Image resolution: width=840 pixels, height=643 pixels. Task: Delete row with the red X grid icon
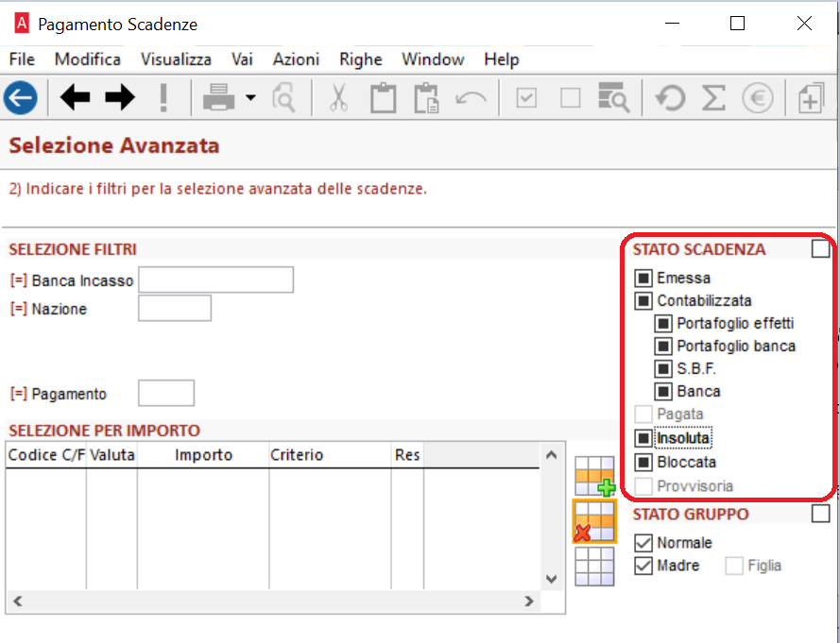tap(594, 521)
